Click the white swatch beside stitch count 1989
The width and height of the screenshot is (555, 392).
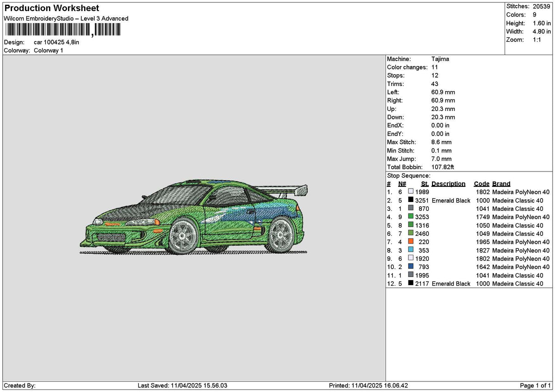[x=411, y=192]
